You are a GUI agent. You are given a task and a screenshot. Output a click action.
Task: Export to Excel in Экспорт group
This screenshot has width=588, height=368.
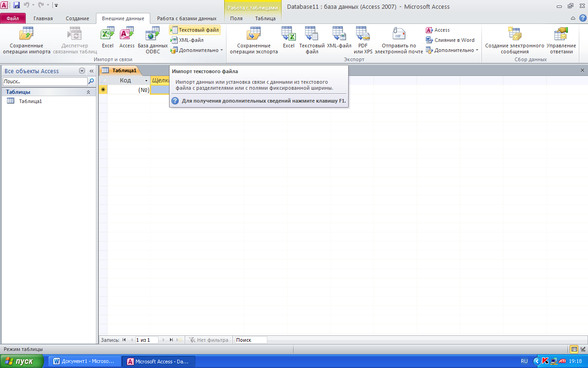point(288,38)
